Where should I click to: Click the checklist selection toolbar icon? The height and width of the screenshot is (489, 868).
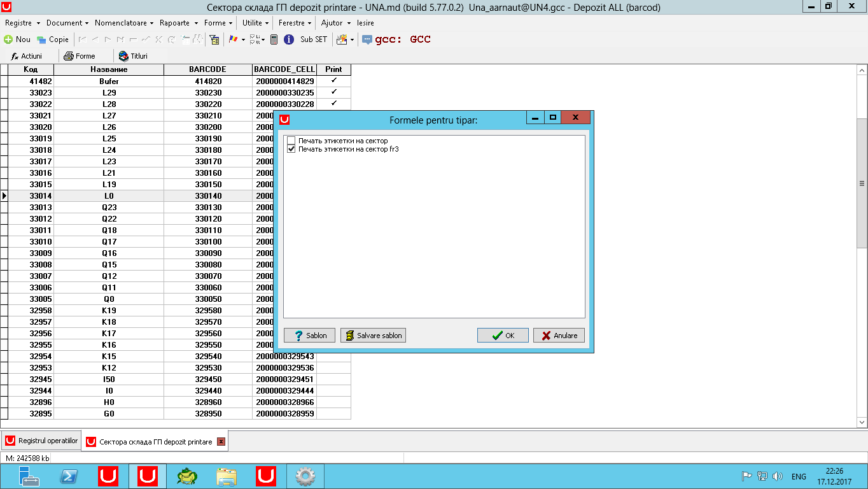(x=255, y=39)
